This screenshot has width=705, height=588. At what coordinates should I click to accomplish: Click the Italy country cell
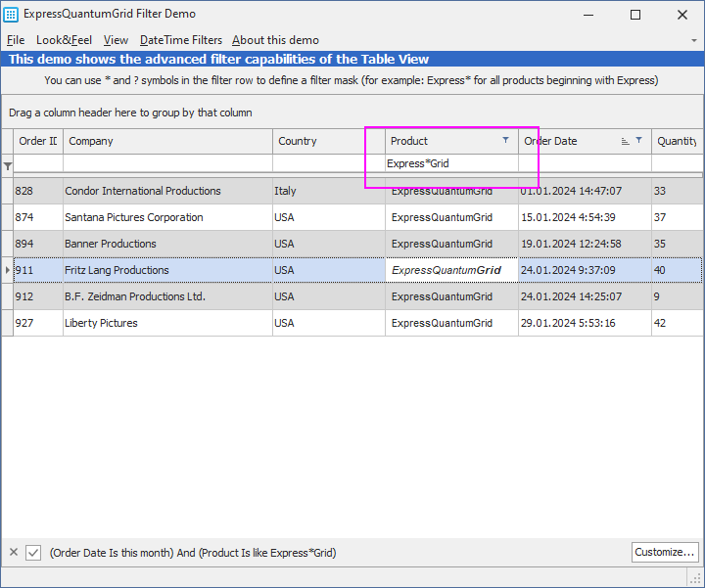point(329,191)
